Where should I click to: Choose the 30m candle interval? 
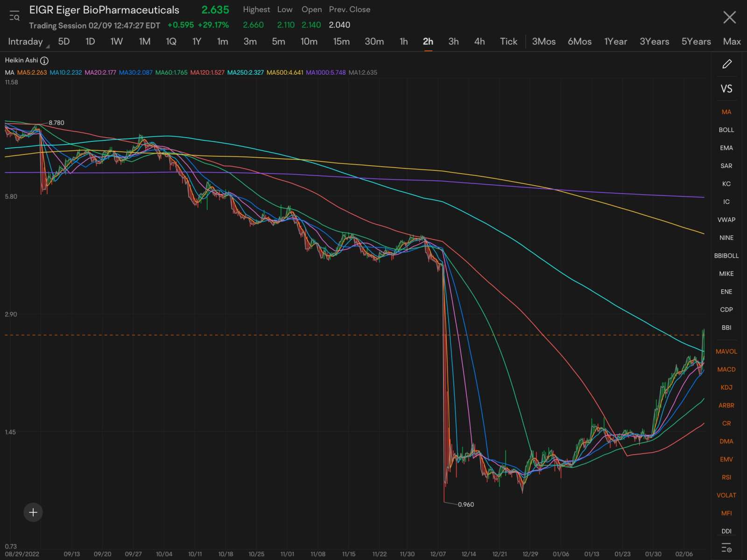(374, 42)
